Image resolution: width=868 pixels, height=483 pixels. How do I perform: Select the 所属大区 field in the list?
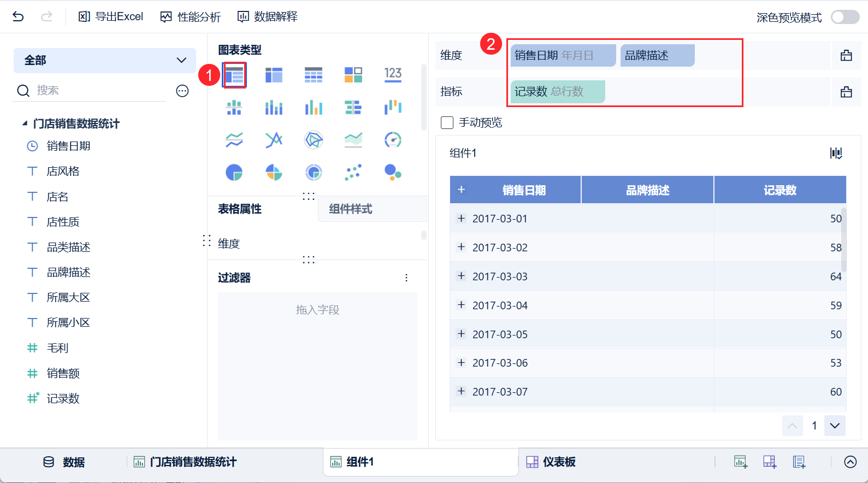pyautogui.click(x=68, y=297)
